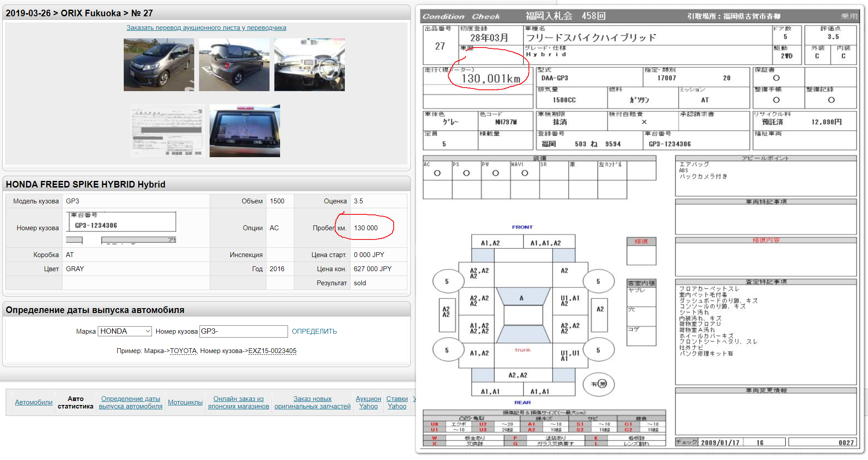
Task: Click the mileage value 130 000
Action: tap(366, 228)
